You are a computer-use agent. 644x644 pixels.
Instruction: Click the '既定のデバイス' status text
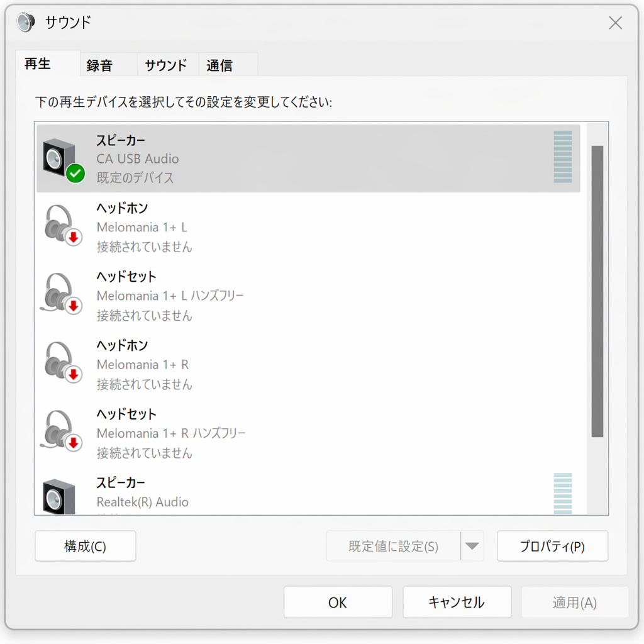(x=135, y=178)
